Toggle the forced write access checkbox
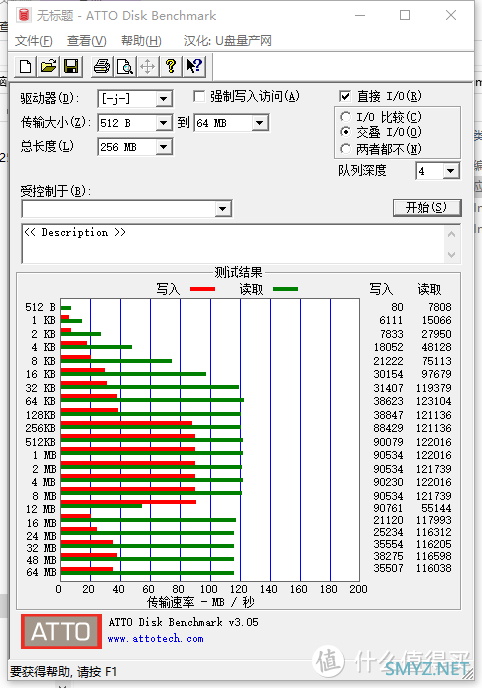Screen dimensions: 482x688 click(x=199, y=96)
